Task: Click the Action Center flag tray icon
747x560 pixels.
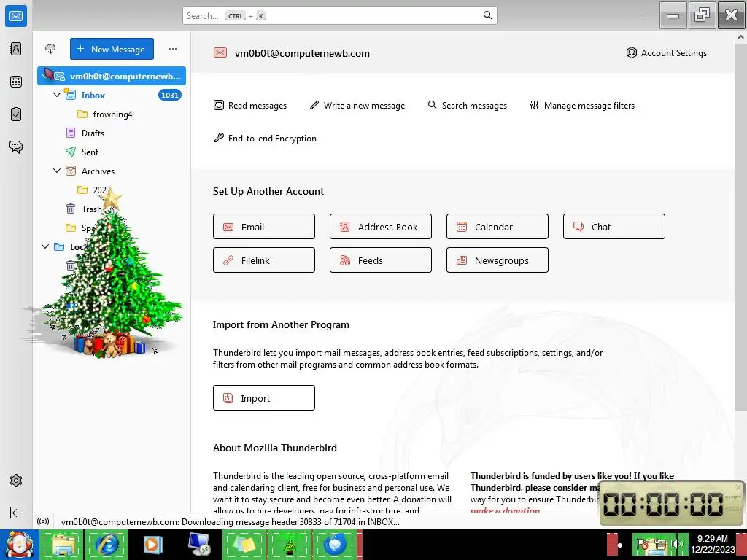Action: [642, 544]
